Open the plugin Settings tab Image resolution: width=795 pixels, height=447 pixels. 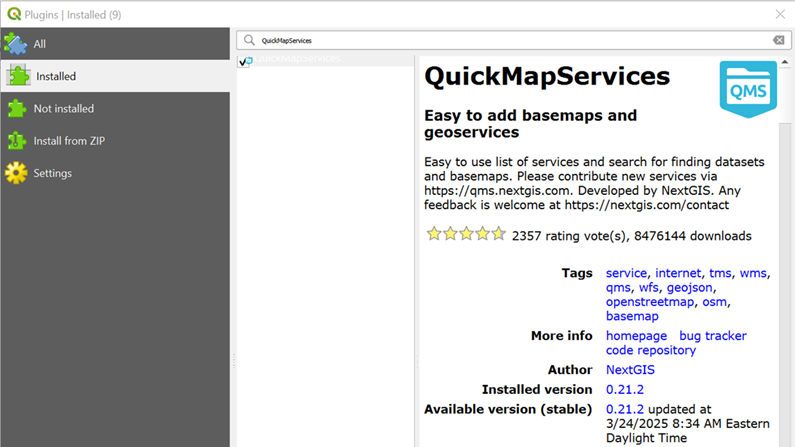tap(53, 173)
